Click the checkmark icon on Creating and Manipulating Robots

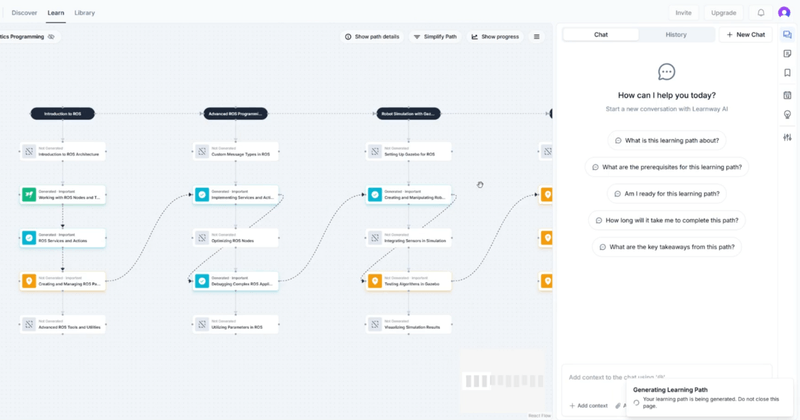coord(375,194)
